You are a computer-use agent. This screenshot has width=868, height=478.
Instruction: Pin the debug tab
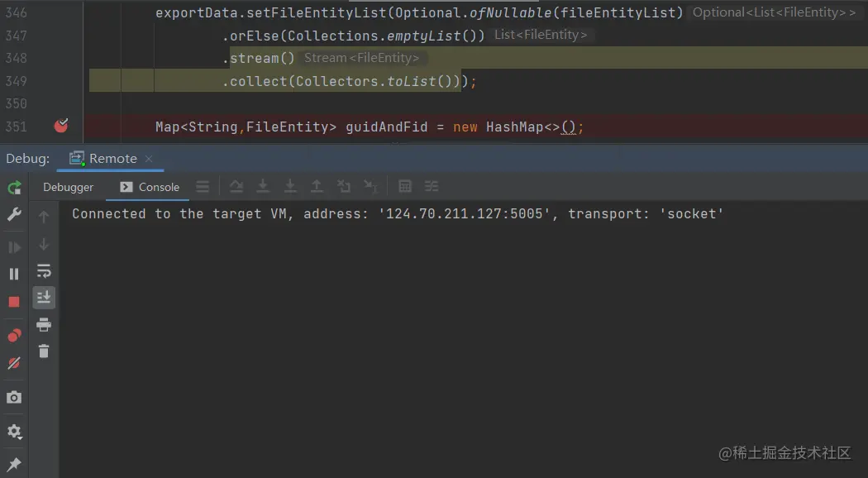[14, 464]
